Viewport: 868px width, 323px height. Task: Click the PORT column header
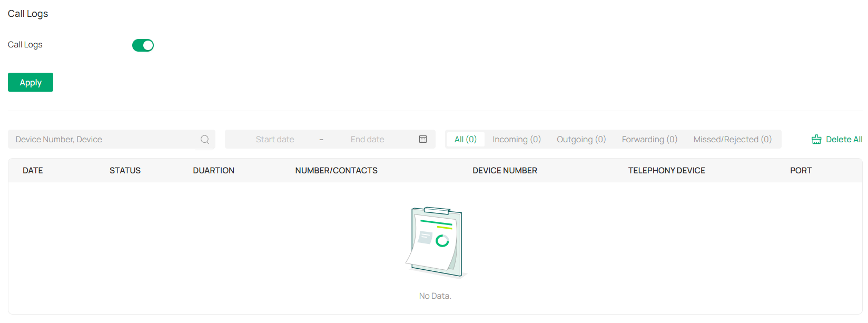[801, 171]
